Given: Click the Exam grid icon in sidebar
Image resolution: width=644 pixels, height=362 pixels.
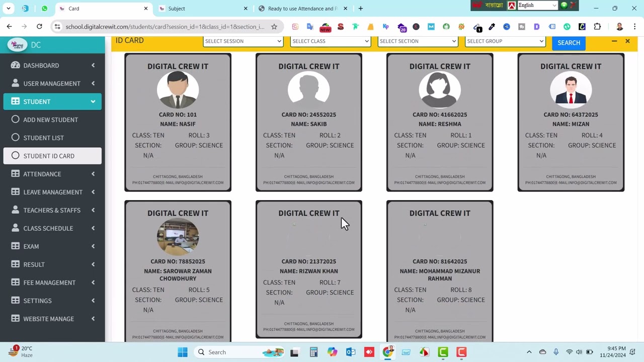Looking at the screenshot, I should (x=15, y=246).
